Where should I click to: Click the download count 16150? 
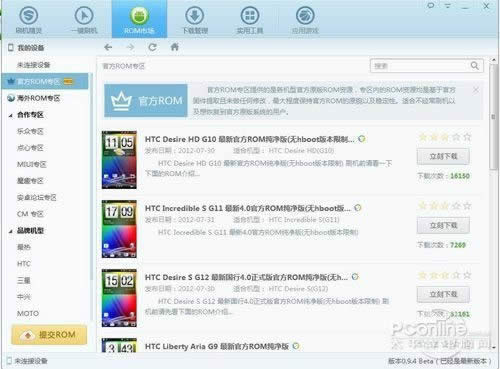[460, 176]
